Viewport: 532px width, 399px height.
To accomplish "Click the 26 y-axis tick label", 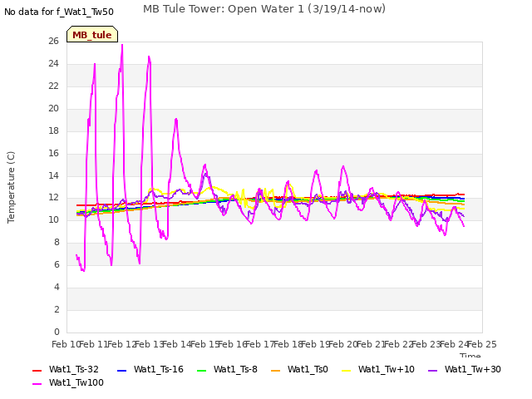I will (53, 41).
